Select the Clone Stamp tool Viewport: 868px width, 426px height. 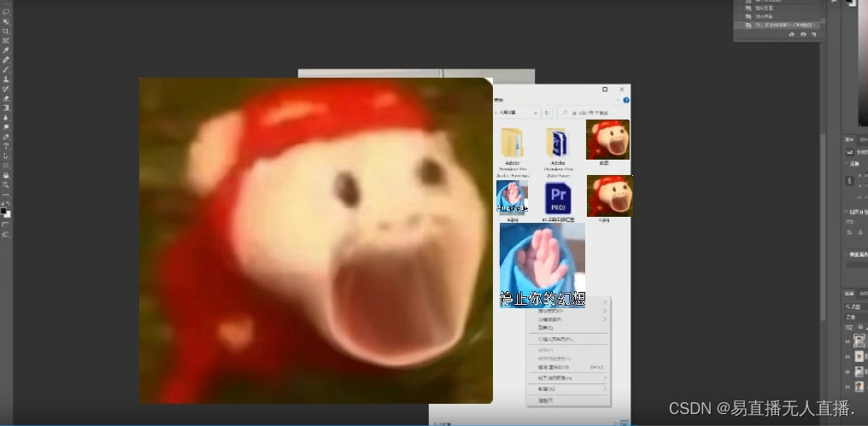tap(6, 79)
